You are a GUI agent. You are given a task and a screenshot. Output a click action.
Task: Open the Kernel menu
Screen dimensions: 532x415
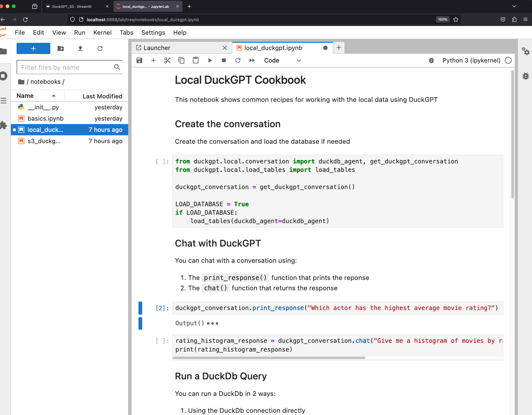point(102,32)
